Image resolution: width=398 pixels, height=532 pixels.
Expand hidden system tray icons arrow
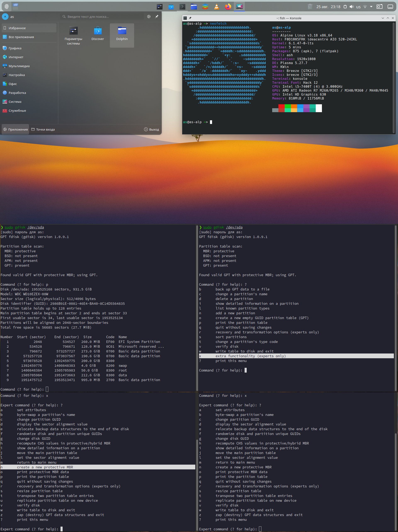tap(371, 6)
